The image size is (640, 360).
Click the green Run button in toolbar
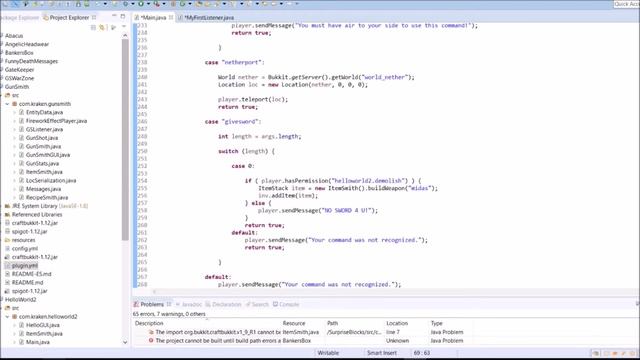coord(140,4)
